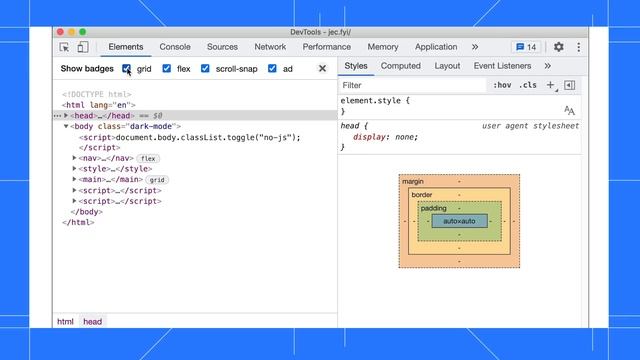Click the head breadcrumb
This screenshot has height=360, width=640.
[x=93, y=322]
